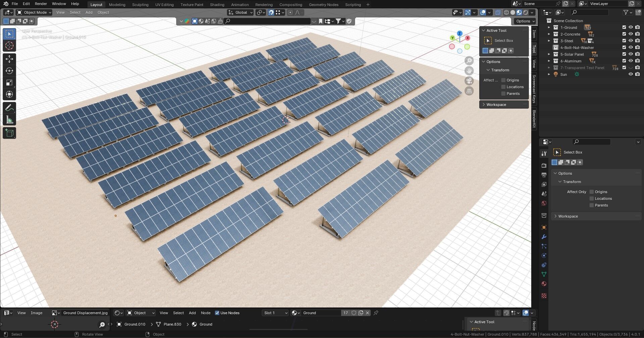
Task: Click the pan view hand gizmo
Action: pyautogui.click(x=469, y=71)
